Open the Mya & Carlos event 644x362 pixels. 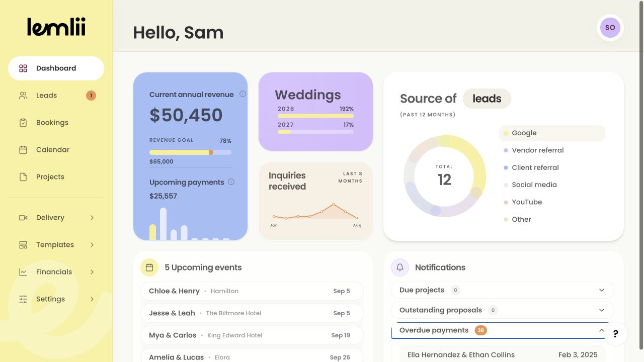(x=252, y=335)
